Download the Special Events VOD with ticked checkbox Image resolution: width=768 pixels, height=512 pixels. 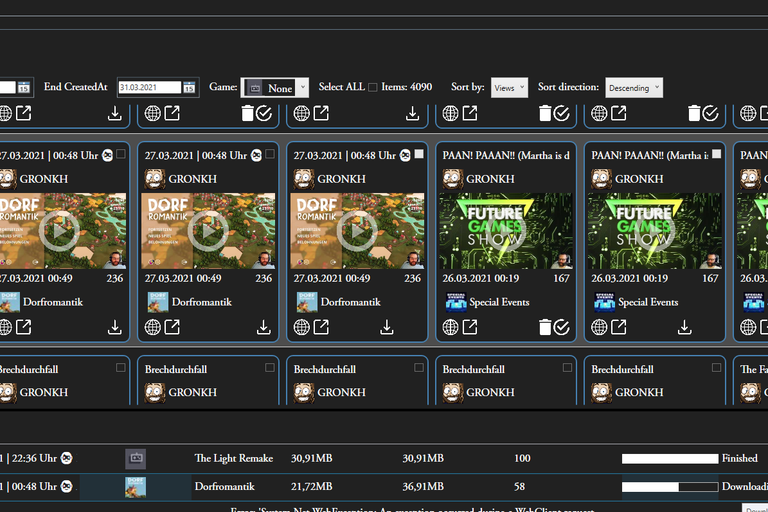click(x=685, y=327)
